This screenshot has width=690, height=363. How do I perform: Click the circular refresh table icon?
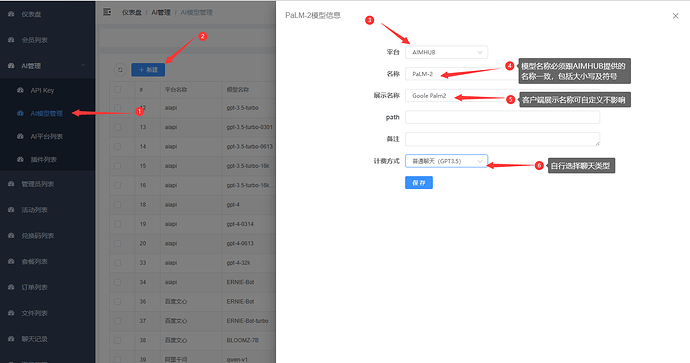pyautogui.click(x=120, y=70)
